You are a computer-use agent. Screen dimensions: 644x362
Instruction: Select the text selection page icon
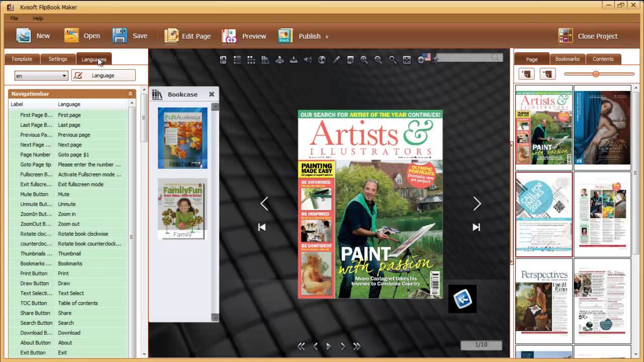350,60
